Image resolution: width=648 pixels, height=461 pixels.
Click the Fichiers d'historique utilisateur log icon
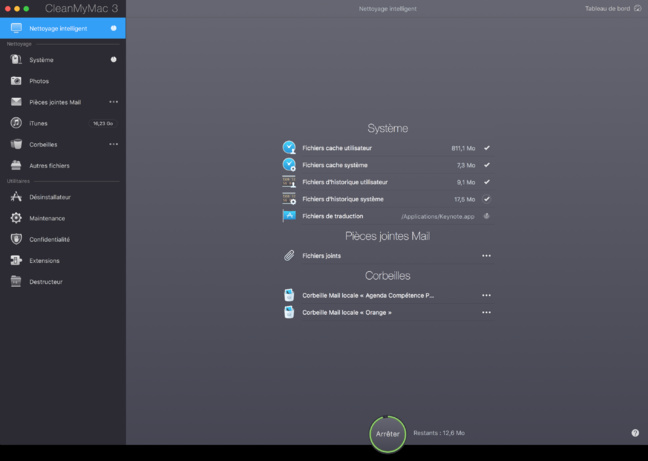(x=289, y=182)
